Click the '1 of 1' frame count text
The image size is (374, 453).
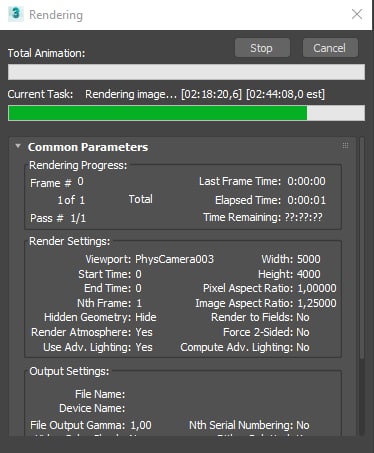(71, 200)
